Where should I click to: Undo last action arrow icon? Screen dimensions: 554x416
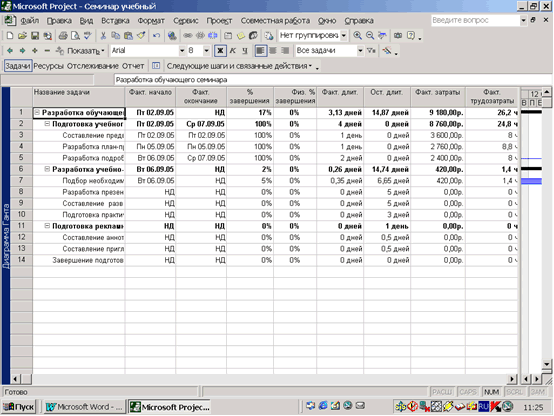pos(156,36)
